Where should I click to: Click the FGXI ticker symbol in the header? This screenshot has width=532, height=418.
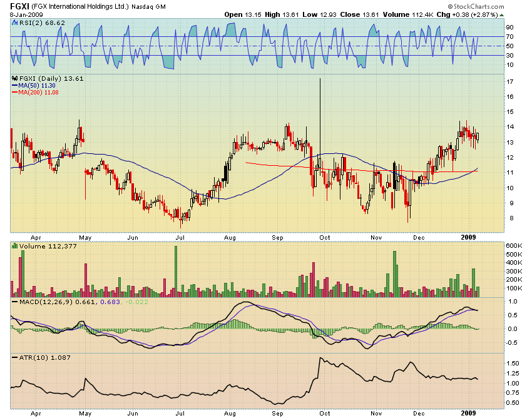19,6
